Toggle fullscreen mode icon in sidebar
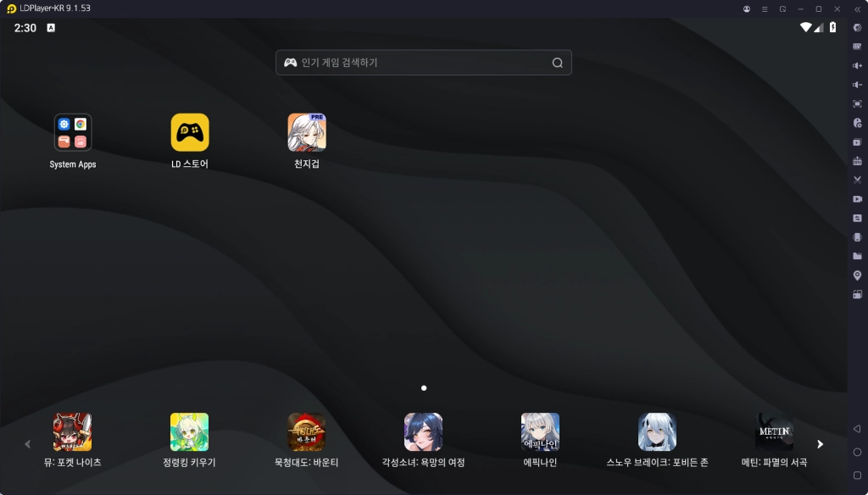The height and width of the screenshot is (495, 868). click(x=857, y=103)
